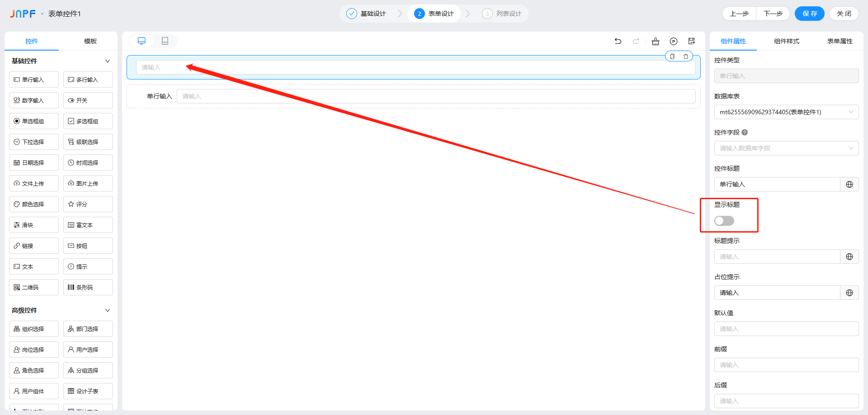Open the 数据库表 dropdown
The image size is (868, 415).
coord(787,112)
